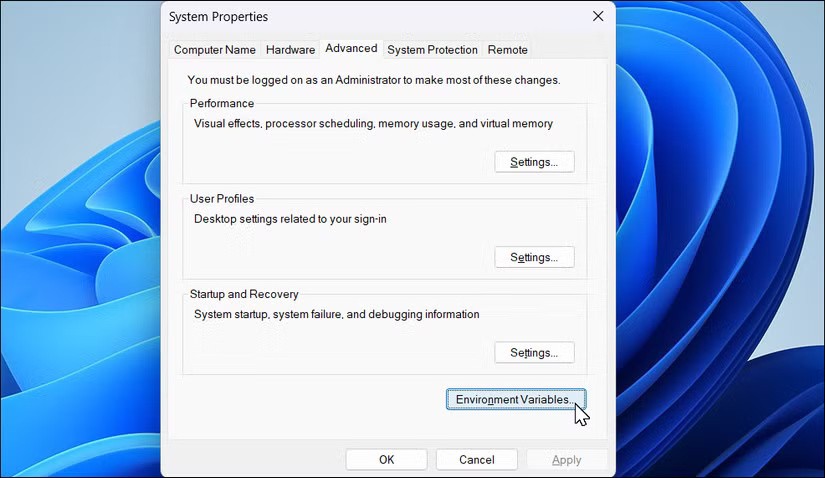Switch to the Remote tab

(x=507, y=50)
